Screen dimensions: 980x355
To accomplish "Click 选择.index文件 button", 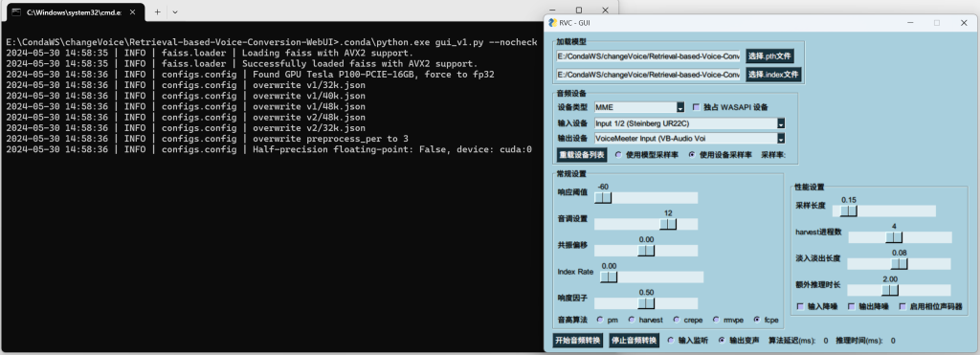I will [x=773, y=75].
